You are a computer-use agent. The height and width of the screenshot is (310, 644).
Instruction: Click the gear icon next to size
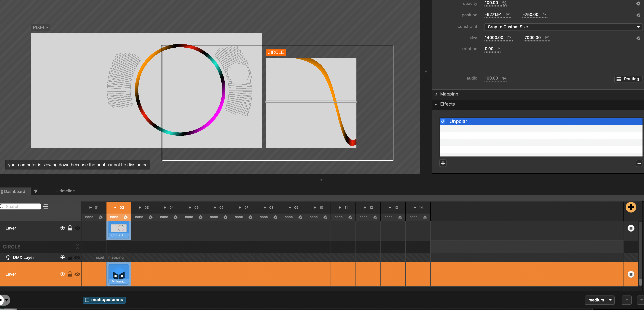click(638, 38)
